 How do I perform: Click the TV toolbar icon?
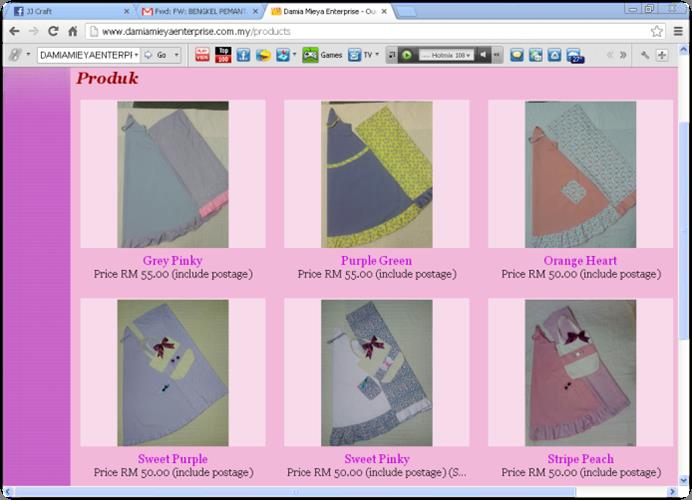click(355, 55)
